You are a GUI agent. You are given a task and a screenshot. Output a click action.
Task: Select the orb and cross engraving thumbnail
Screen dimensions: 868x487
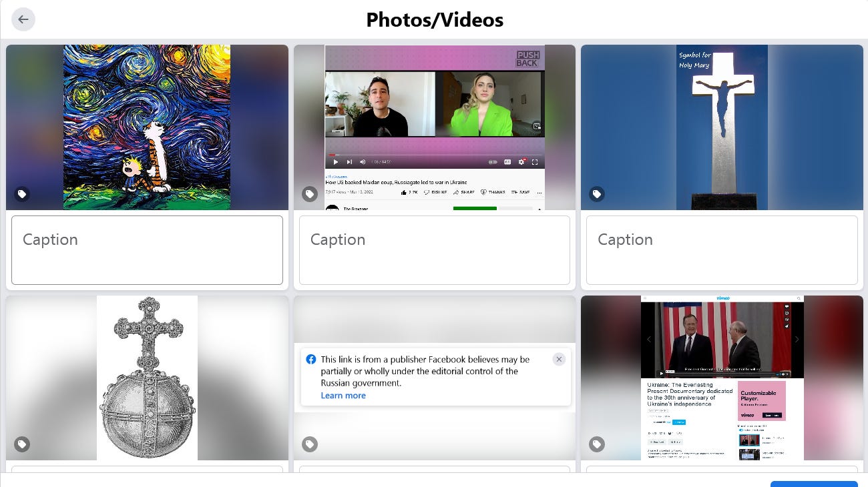[x=147, y=378]
